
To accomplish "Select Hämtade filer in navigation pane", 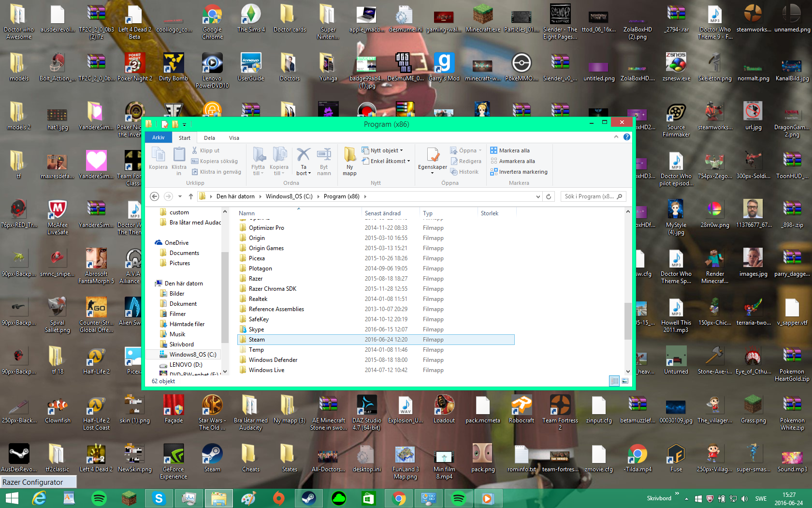I will [x=187, y=324].
